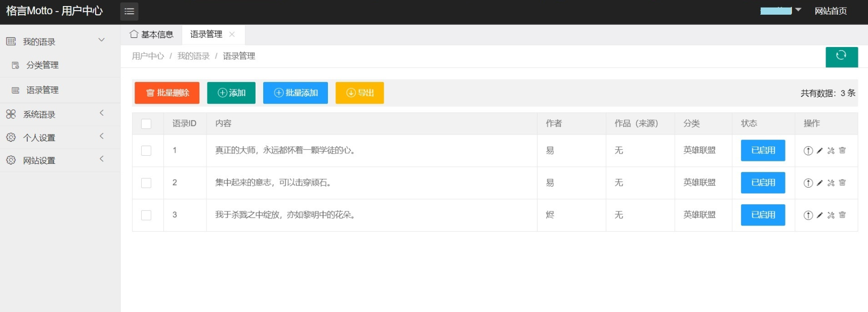The width and height of the screenshot is (868, 312).
Task: Switch to the 基本信息 tab
Action: 152,34
